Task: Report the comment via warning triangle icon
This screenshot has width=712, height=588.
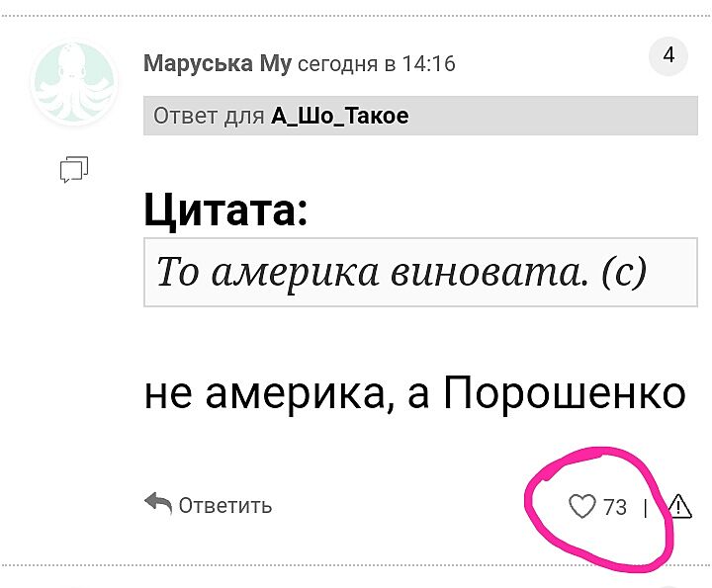Action: tap(680, 506)
